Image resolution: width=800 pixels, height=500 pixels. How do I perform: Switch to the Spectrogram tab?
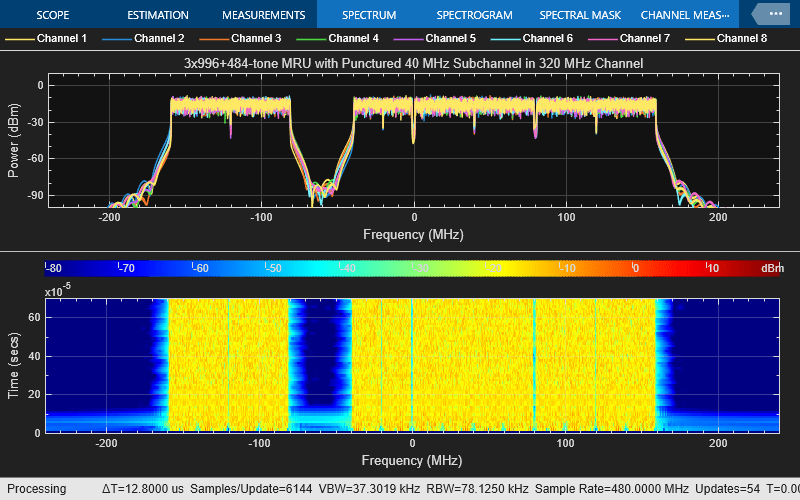(474, 15)
